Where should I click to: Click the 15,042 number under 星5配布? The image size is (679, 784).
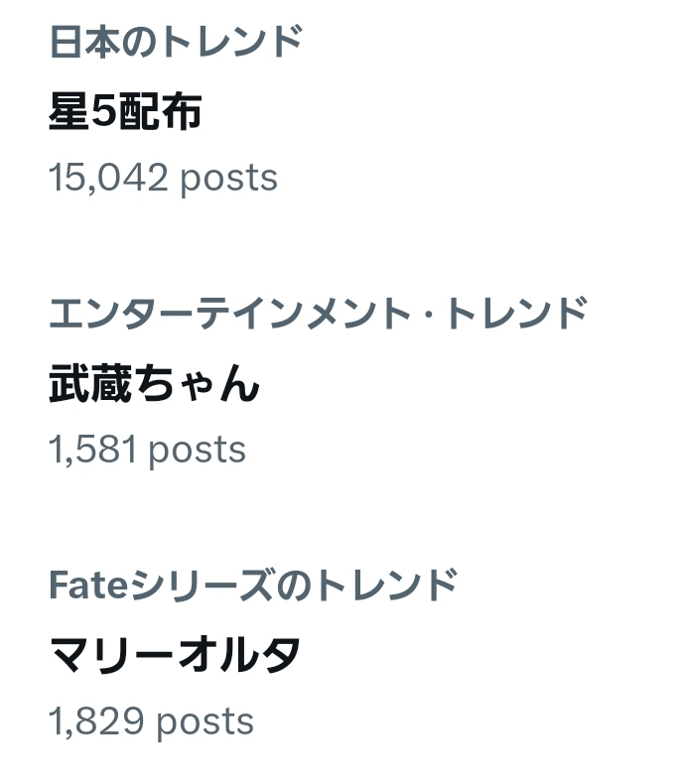click(x=107, y=178)
